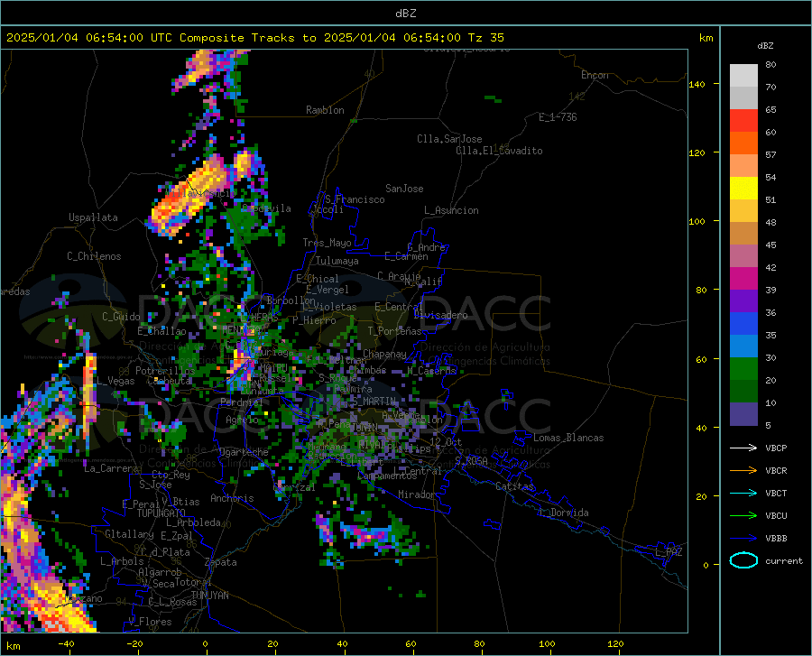
Task: Click the Tres_Mayo label
Action: click(x=327, y=243)
